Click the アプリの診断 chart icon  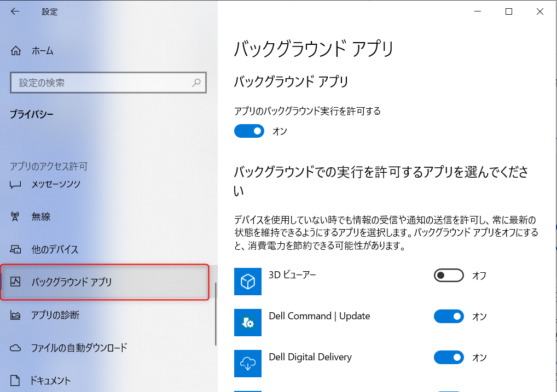click(15, 315)
